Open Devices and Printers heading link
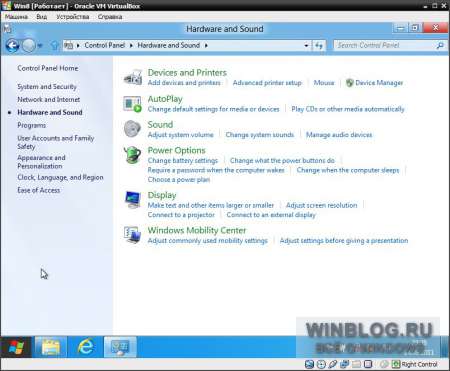450x371 pixels. (x=187, y=72)
